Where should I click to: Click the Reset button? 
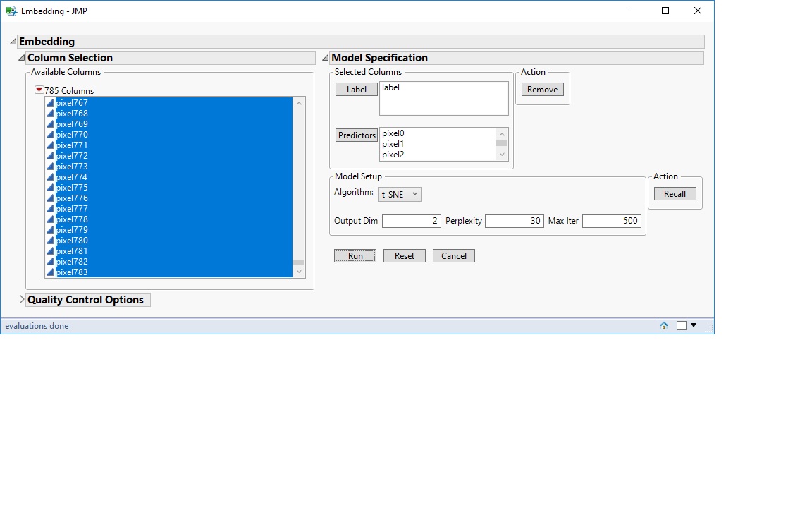(404, 255)
